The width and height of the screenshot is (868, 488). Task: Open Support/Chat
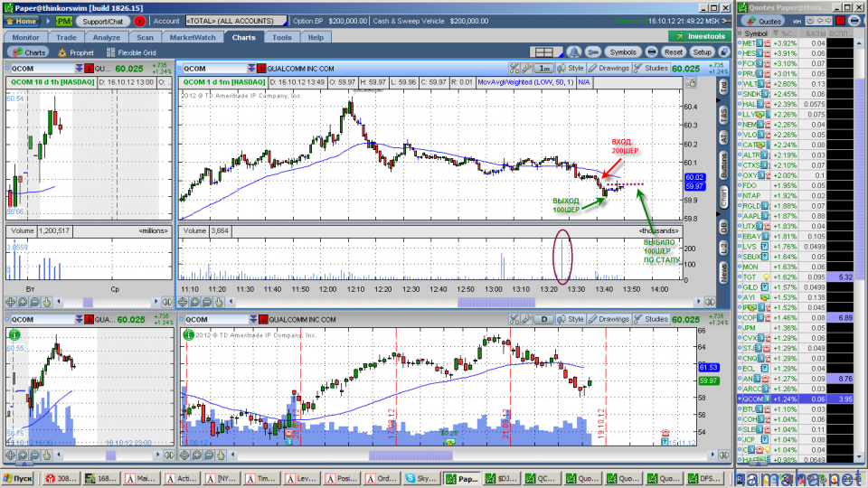pyautogui.click(x=103, y=21)
